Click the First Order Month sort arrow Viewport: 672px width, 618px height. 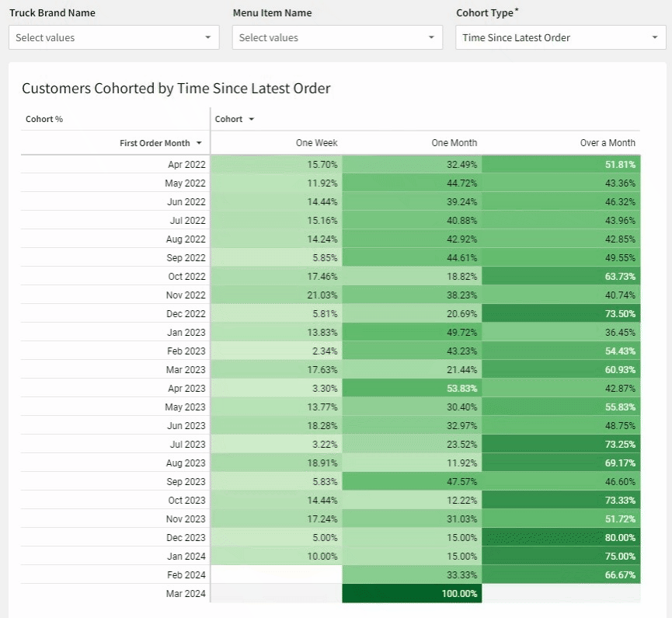[200, 144]
